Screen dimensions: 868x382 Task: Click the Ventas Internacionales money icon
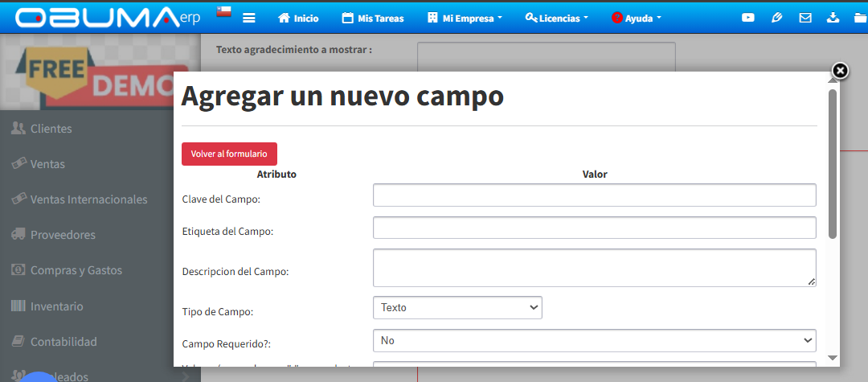[18, 199]
